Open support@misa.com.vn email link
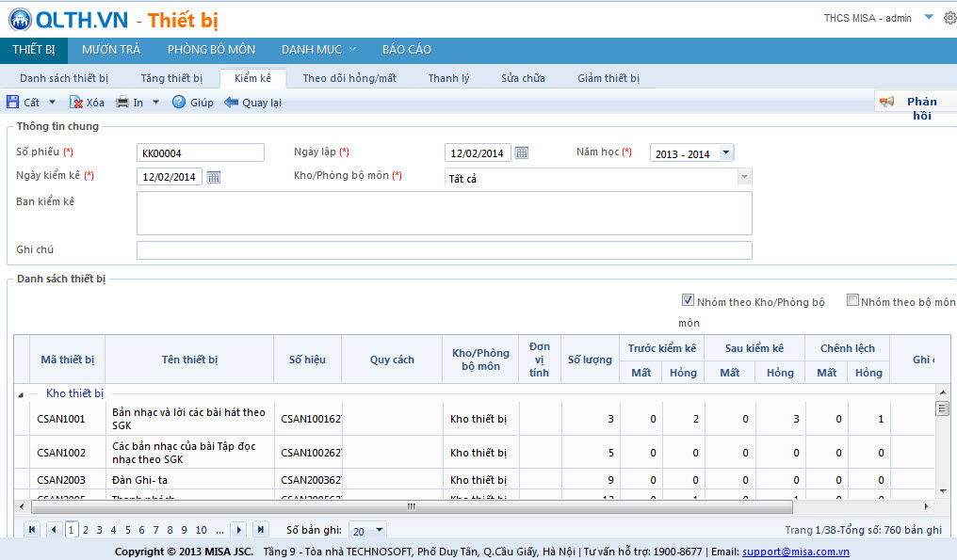 [x=795, y=552]
